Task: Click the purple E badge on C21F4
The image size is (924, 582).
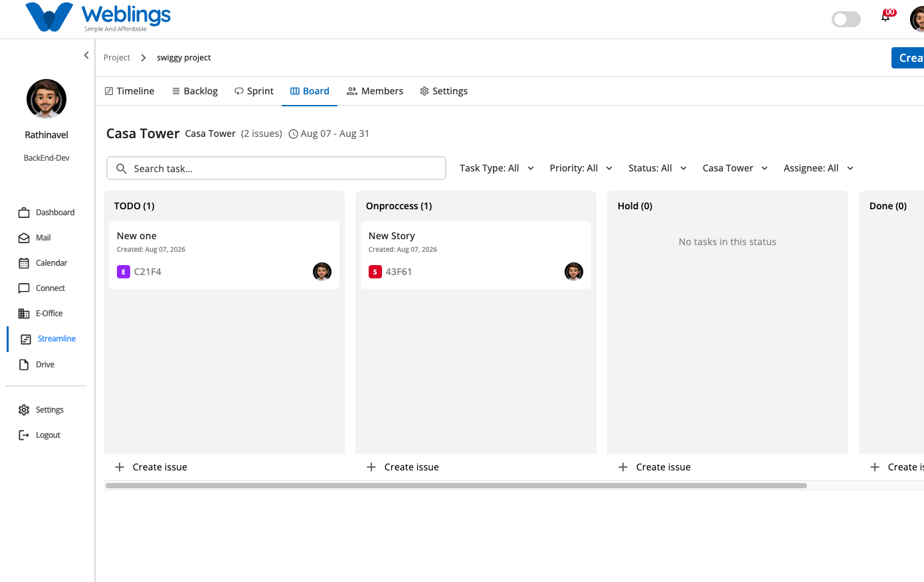Action: coord(124,272)
